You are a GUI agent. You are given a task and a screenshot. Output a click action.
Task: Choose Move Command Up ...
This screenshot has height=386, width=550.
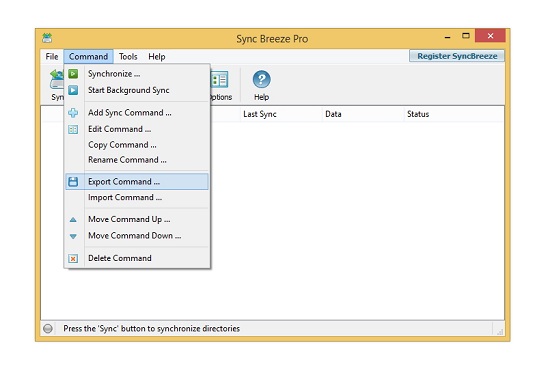coord(137,219)
